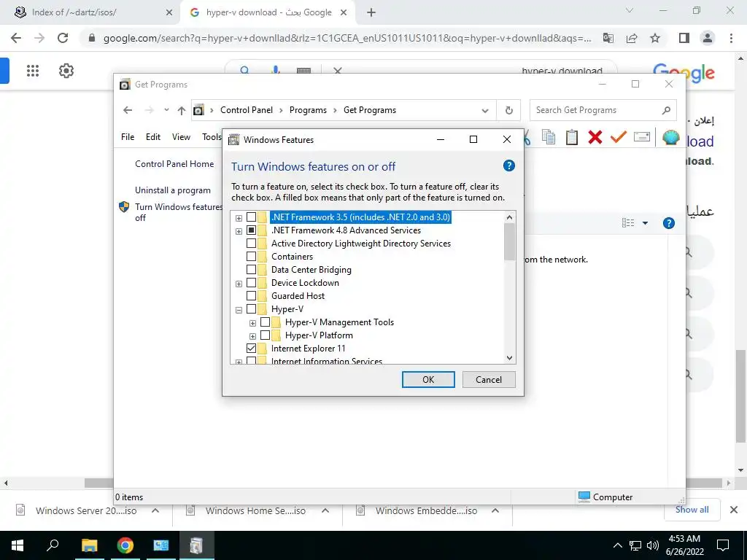Image resolution: width=747 pixels, height=560 pixels.
Task: Confirm with the OK button
Action: 428,379
